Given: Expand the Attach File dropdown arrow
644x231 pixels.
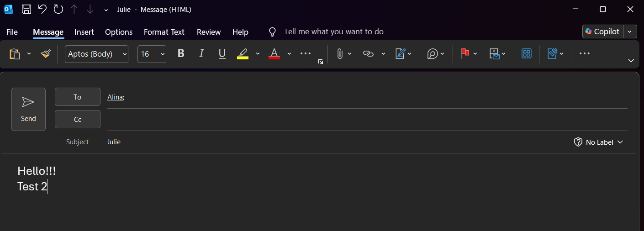Looking at the screenshot, I should coord(350,54).
